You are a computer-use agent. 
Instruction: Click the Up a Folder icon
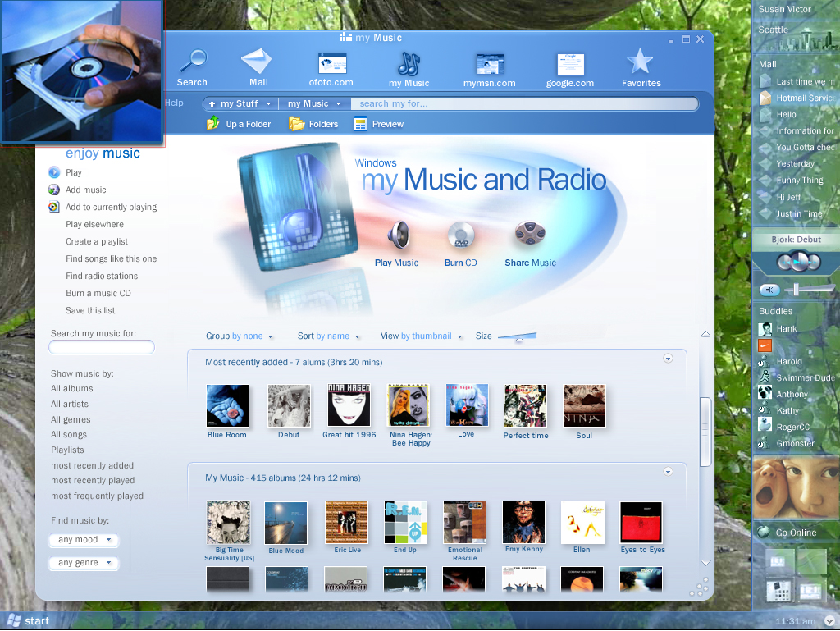pyautogui.click(x=212, y=123)
